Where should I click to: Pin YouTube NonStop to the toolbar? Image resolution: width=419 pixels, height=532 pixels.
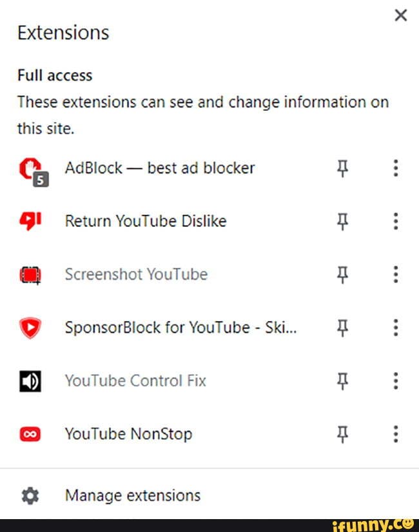(342, 434)
